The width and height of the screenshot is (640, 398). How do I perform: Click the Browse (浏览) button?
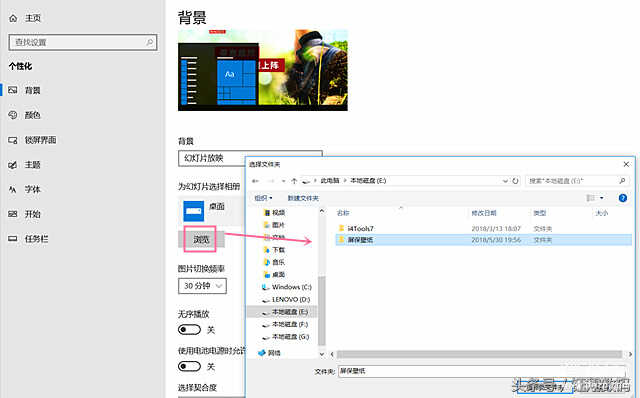tap(201, 239)
